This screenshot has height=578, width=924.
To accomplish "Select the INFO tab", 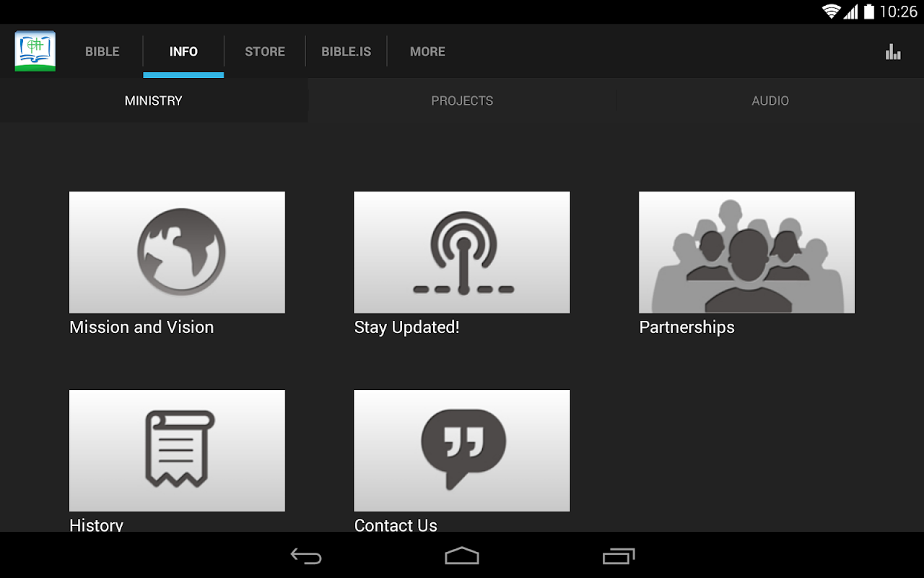I will 183,51.
